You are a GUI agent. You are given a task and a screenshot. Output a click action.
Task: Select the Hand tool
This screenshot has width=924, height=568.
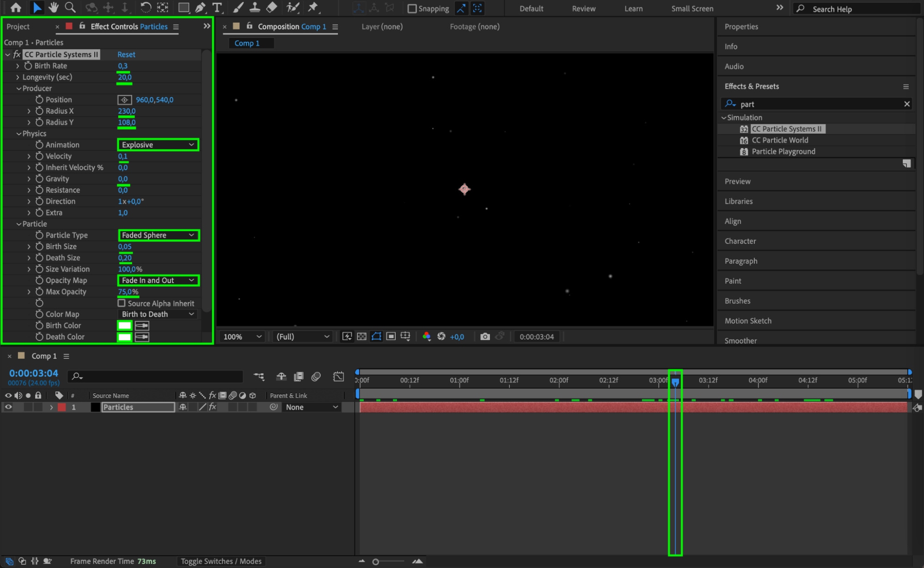pos(54,7)
